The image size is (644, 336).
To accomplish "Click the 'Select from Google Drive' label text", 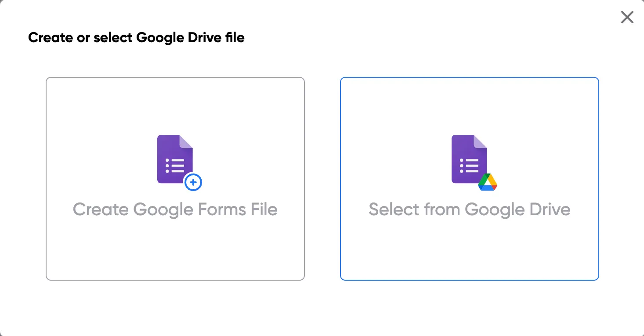I will (x=469, y=209).
